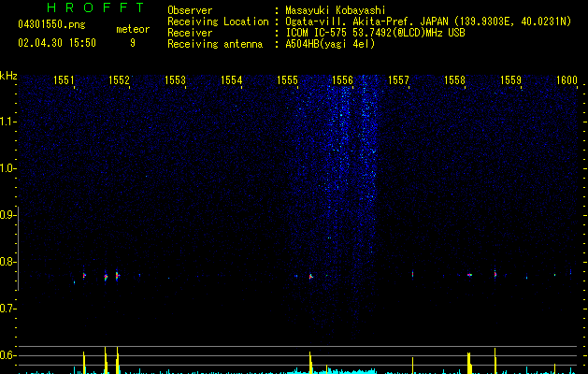Click the kHz axis unit label
The width and height of the screenshot is (588, 374).
[8, 76]
